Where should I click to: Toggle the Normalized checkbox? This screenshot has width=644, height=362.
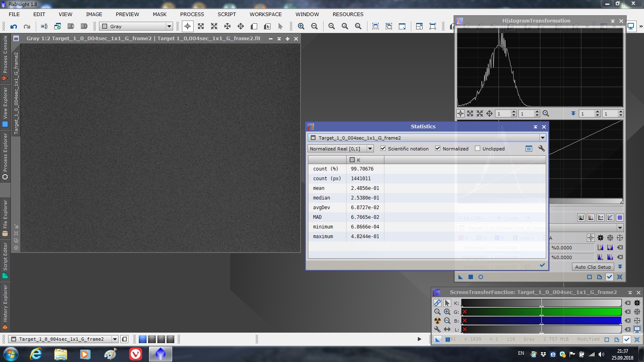tap(438, 148)
